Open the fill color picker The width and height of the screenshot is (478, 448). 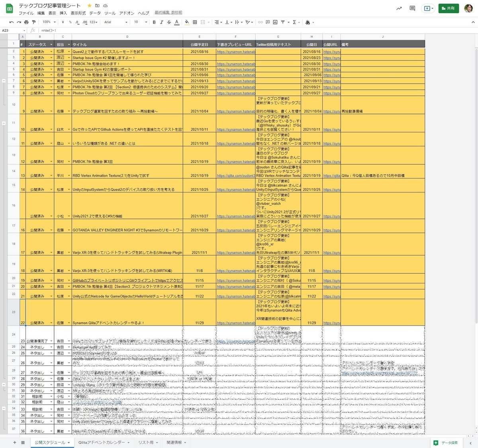click(187, 22)
